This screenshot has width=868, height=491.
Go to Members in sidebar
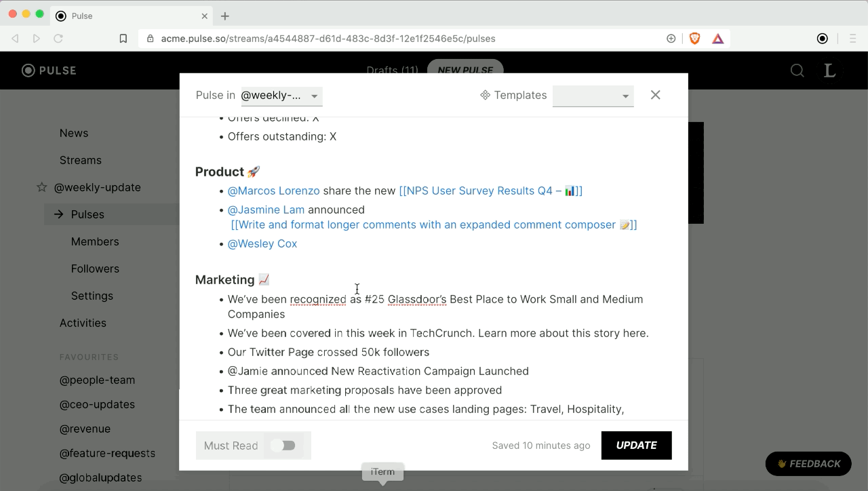(95, 241)
